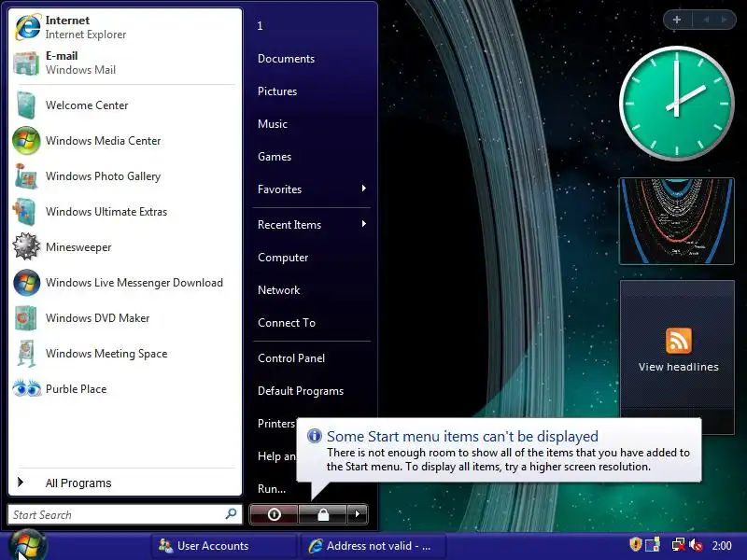Select Connect To

[287, 323]
